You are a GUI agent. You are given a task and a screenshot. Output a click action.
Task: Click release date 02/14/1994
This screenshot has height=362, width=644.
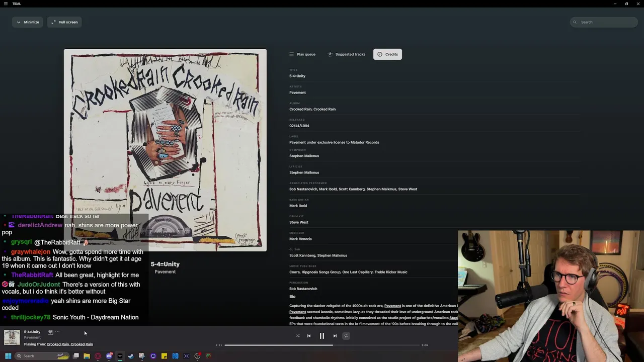point(299,126)
